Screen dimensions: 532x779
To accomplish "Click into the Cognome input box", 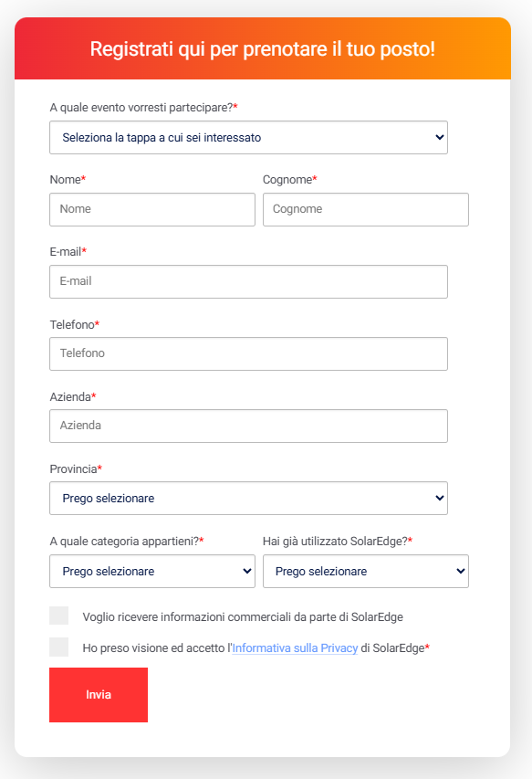I will pyautogui.click(x=366, y=210).
